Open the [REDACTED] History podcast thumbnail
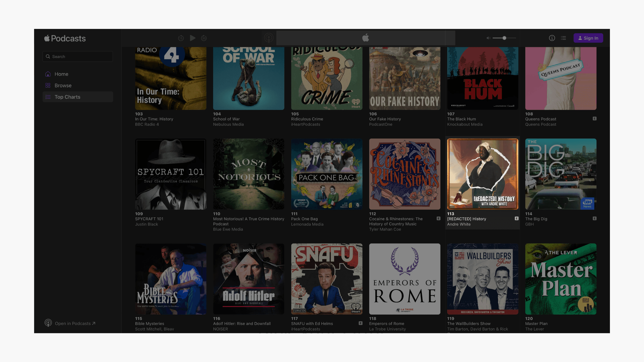Viewport: 644px width, 362px height. 482,174
